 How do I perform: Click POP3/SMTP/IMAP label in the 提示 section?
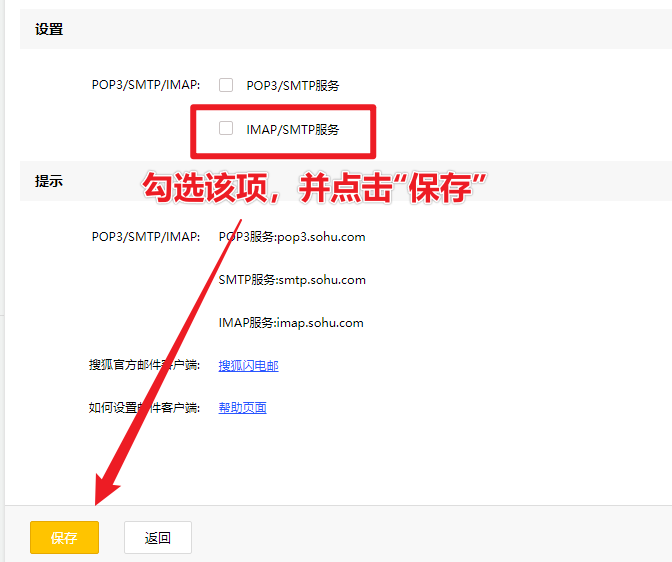(x=145, y=237)
